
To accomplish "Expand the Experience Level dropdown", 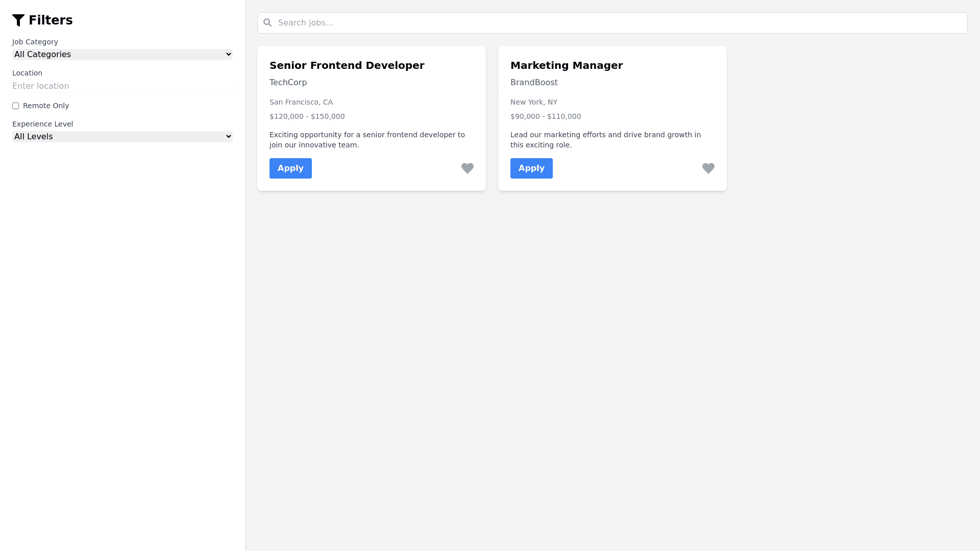I will coord(122,137).
